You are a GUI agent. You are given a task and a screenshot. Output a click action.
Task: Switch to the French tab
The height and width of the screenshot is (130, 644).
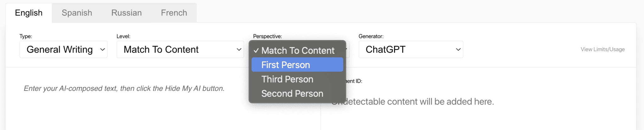pyautogui.click(x=174, y=13)
